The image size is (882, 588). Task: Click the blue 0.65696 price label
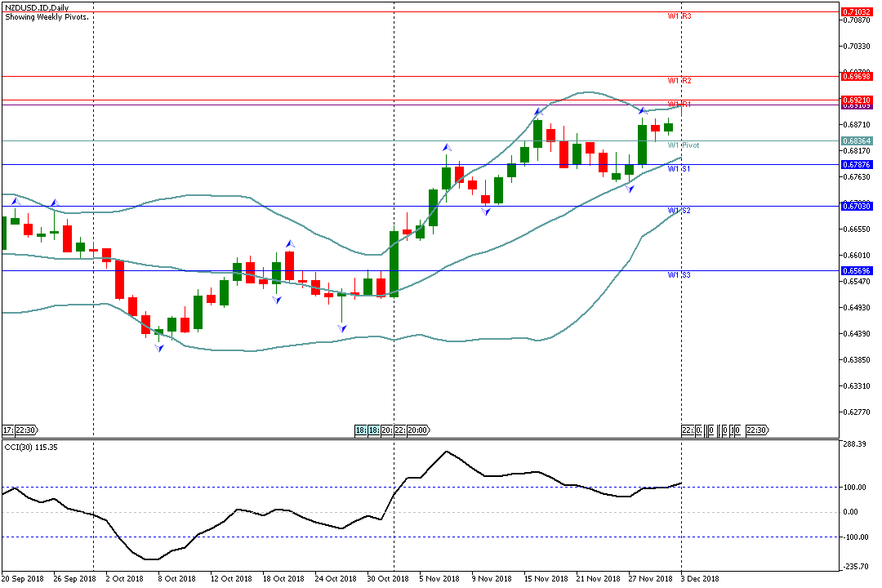click(857, 270)
